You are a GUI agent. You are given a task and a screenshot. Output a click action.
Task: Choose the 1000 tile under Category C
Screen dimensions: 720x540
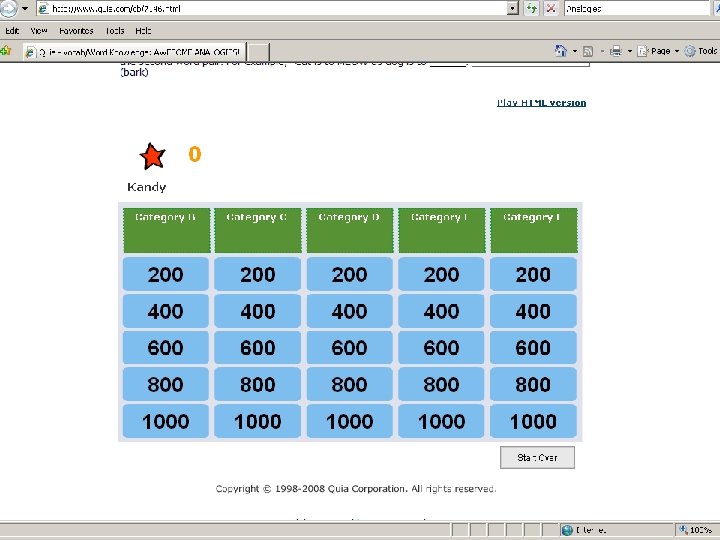(258, 421)
